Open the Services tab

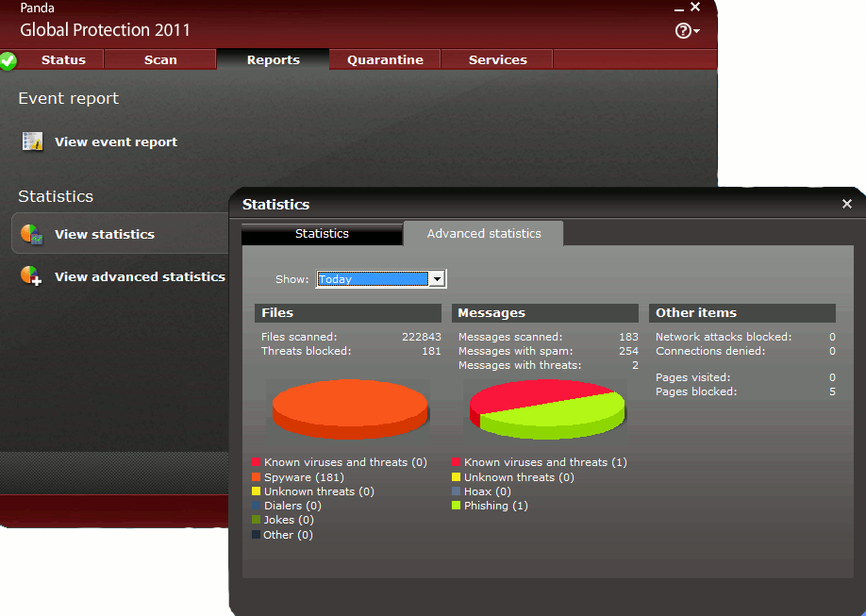click(x=497, y=59)
